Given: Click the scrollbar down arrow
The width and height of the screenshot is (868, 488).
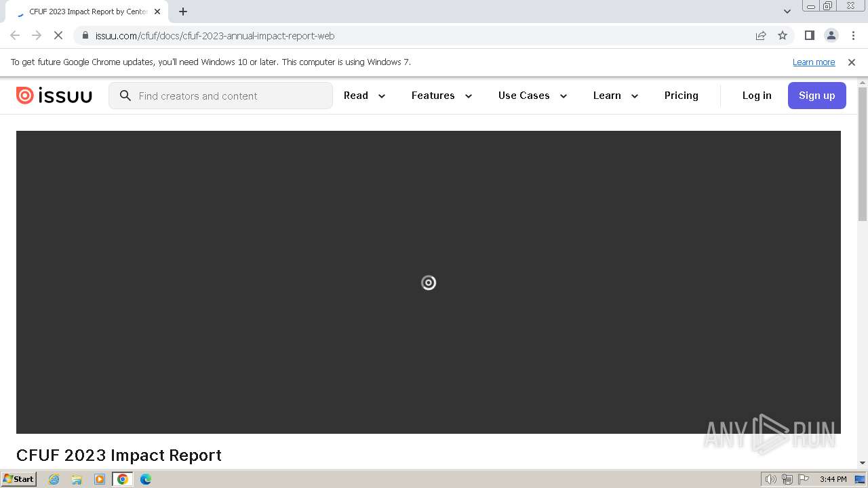Looking at the screenshot, I should point(863,463).
